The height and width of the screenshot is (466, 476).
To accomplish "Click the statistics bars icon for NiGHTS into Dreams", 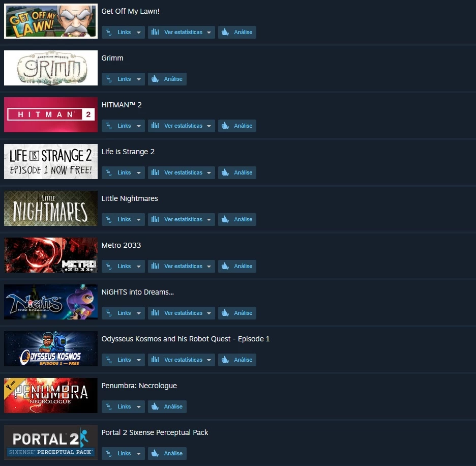I will 155,312.
